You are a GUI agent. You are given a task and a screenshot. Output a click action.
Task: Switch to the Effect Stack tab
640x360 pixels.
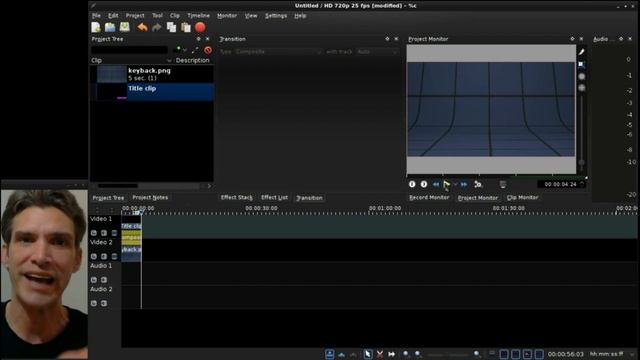pyautogui.click(x=236, y=198)
